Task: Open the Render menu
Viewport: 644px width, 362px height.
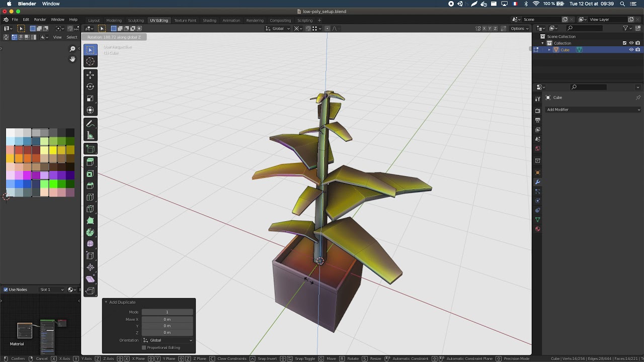Action: coord(40,20)
